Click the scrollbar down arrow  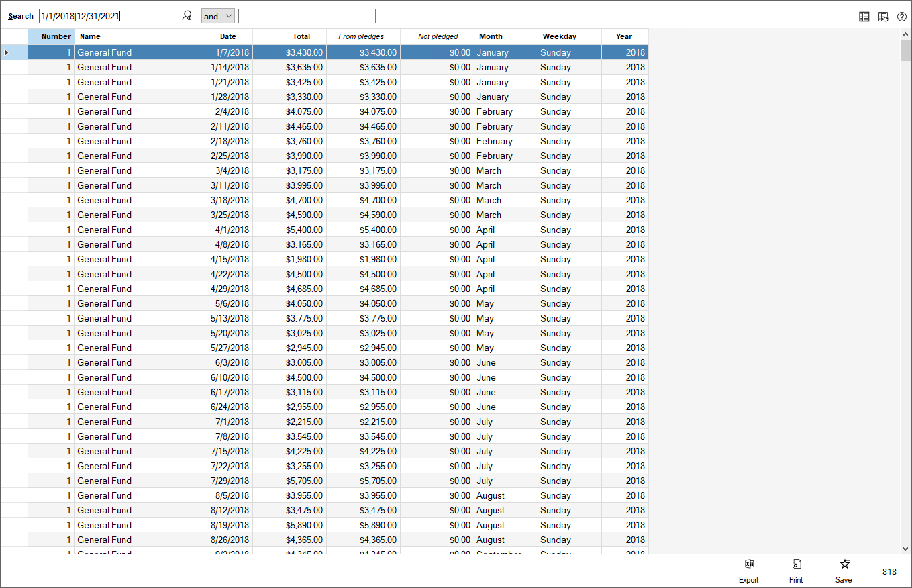905,548
